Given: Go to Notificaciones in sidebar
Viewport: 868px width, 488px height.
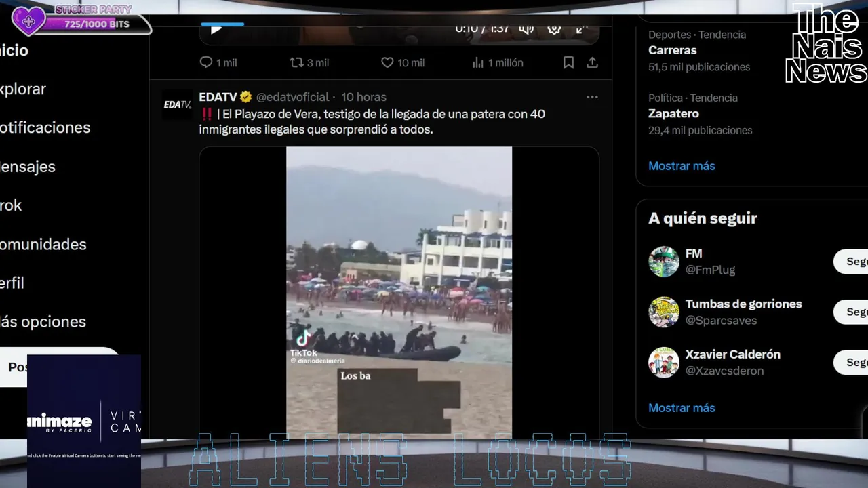Looking at the screenshot, I should click(x=45, y=127).
